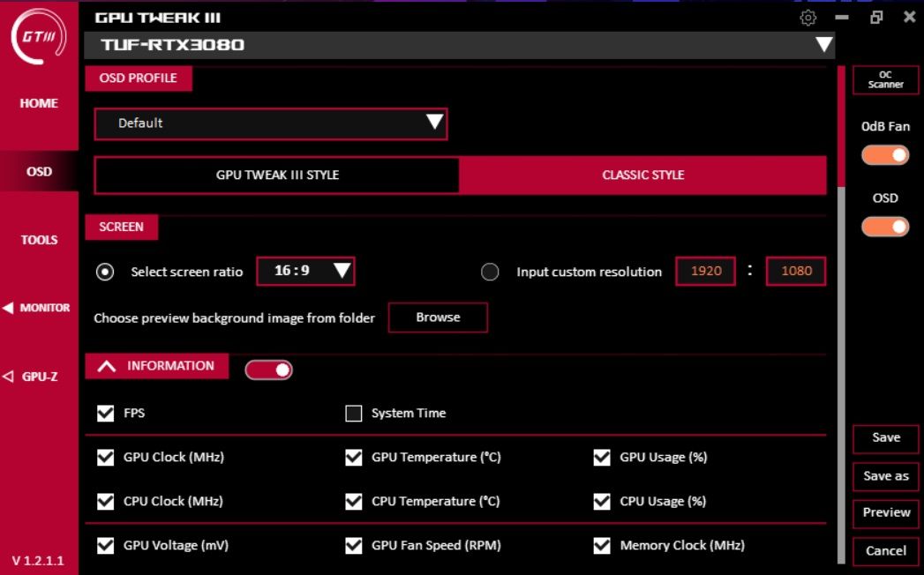924x575 pixels.
Task: Click the Cancel button
Action: [886, 551]
